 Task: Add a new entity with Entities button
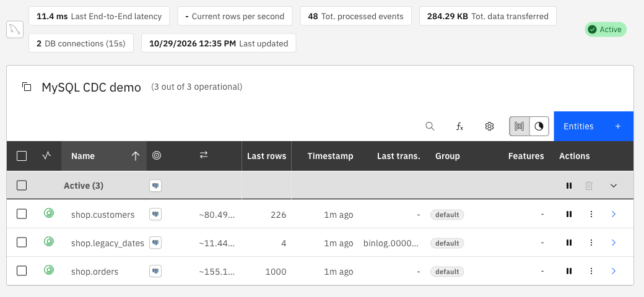point(593,126)
